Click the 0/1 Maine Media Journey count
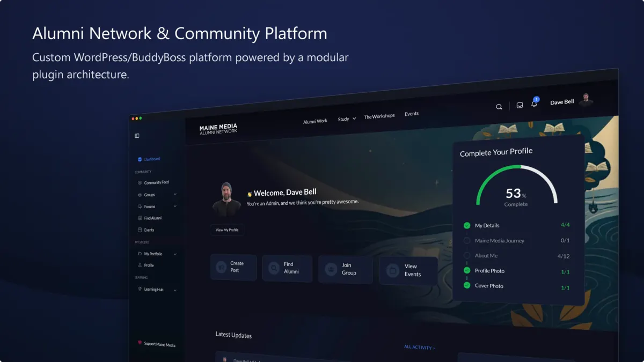Image resolution: width=644 pixels, height=362 pixels. pos(565,240)
